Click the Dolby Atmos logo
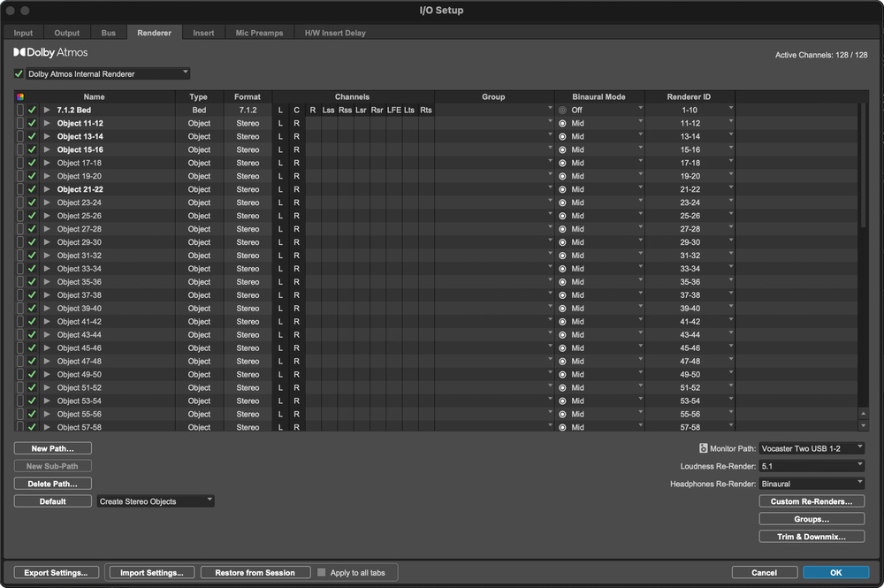The width and height of the screenshot is (884, 588). pos(51,53)
